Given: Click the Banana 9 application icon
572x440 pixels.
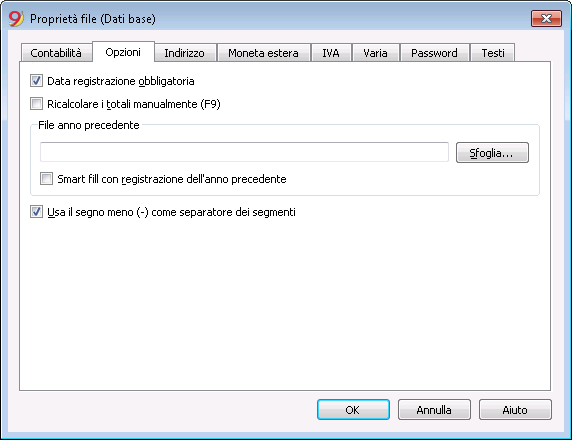Looking at the screenshot, I should point(16,18).
